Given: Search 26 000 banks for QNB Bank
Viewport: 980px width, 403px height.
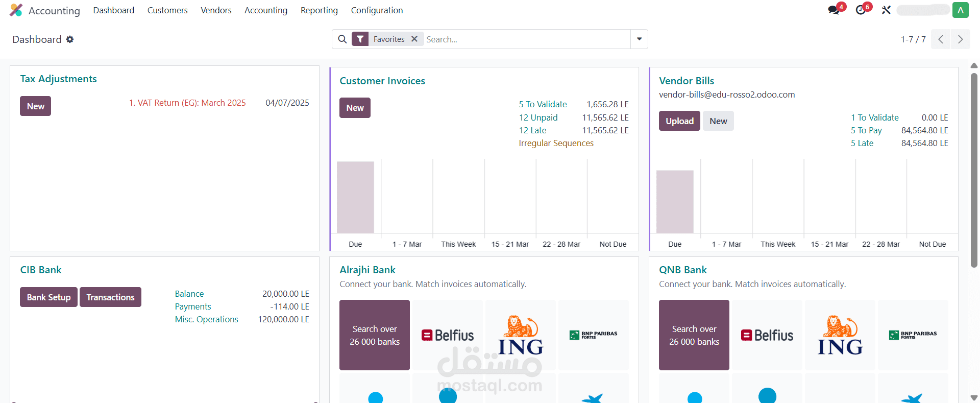Looking at the screenshot, I should [694, 335].
